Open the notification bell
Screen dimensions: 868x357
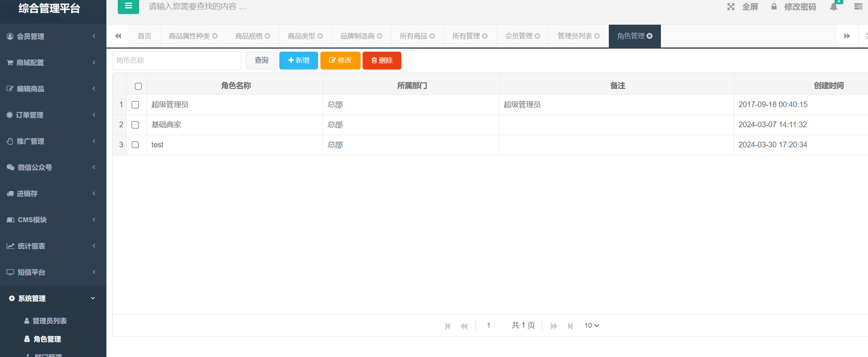tap(833, 7)
